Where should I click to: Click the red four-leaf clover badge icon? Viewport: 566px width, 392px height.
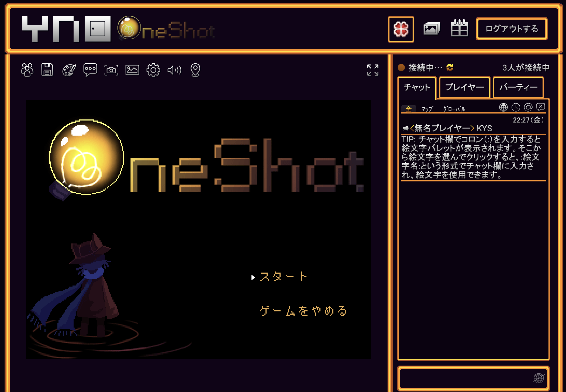pyautogui.click(x=401, y=29)
